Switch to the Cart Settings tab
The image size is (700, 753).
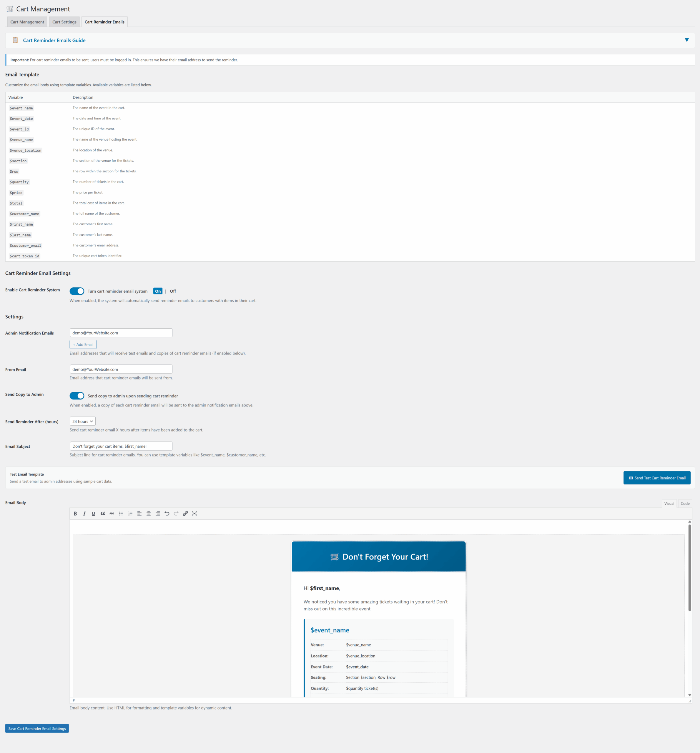pyautogui.click(x=64, y=22)
